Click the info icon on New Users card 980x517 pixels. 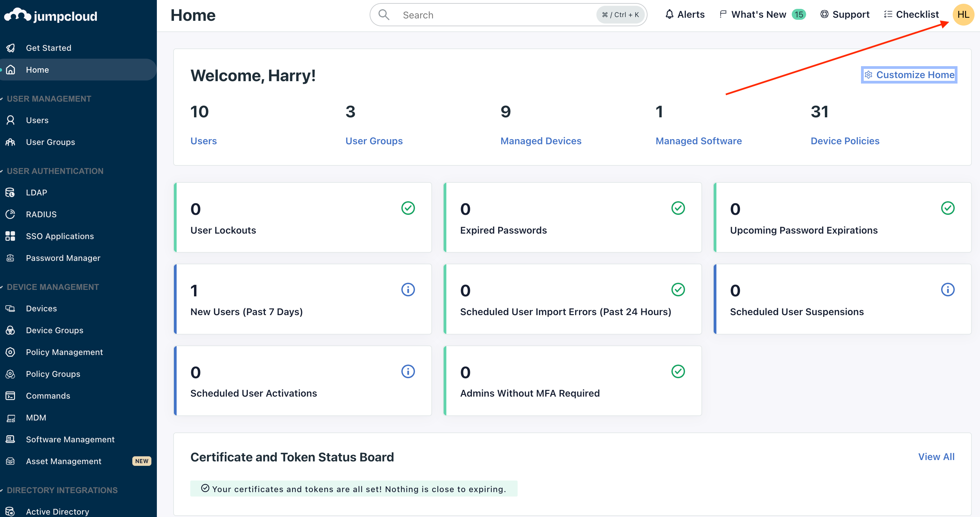(408, 290)
